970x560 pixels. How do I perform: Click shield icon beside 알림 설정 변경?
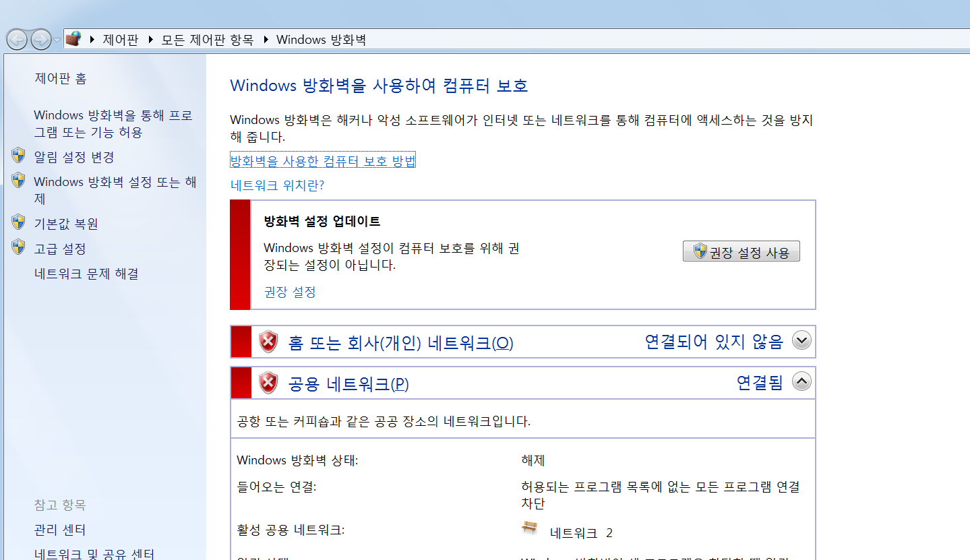click(19, 156)
